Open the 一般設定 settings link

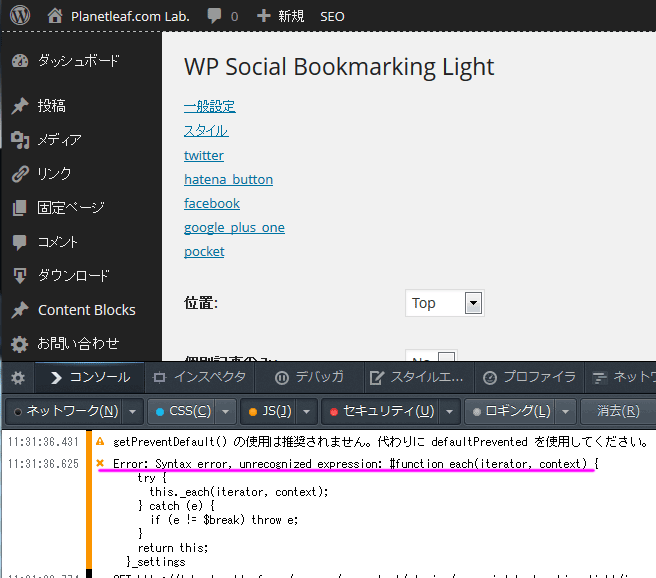(x=210, y=106)
